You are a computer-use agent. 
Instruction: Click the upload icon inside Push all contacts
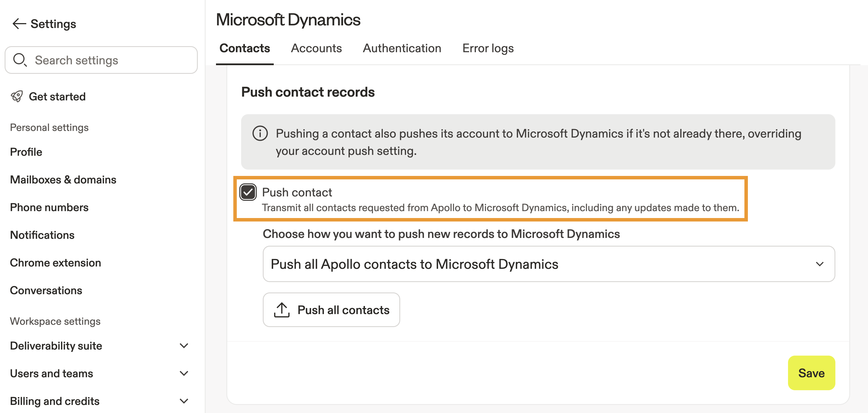[x=282, y=310]
